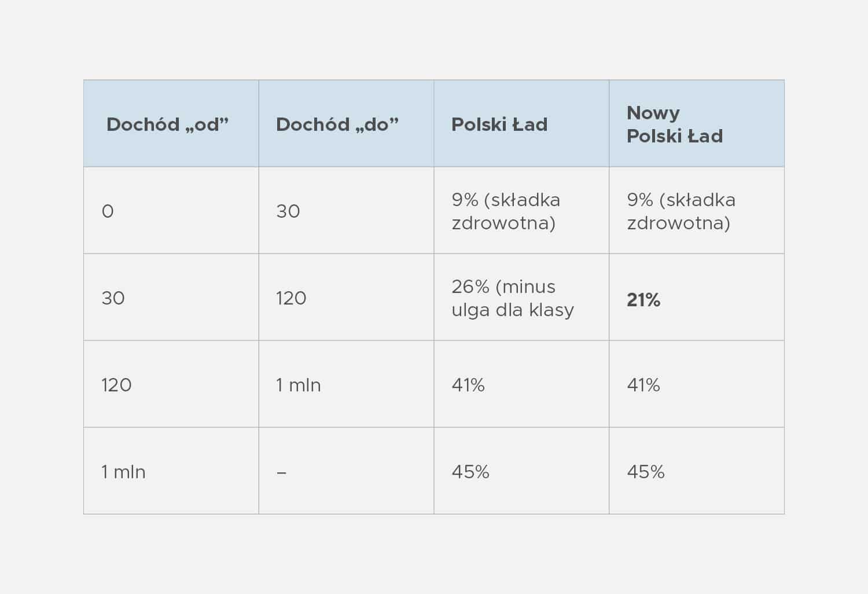This screenshot has width=868, height=594.
Task: Select the '41%' cell under Nowy Polski Ład
Action: click(x=643, y=385)
